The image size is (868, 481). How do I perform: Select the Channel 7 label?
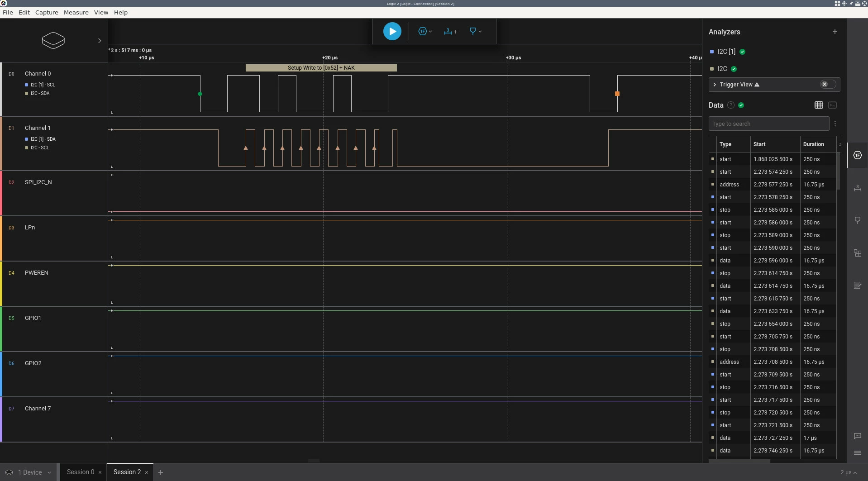coord(38,408)
